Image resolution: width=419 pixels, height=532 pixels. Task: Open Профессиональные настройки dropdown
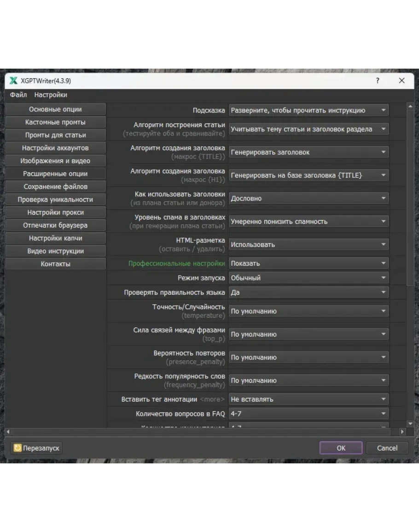click(309, 263)
